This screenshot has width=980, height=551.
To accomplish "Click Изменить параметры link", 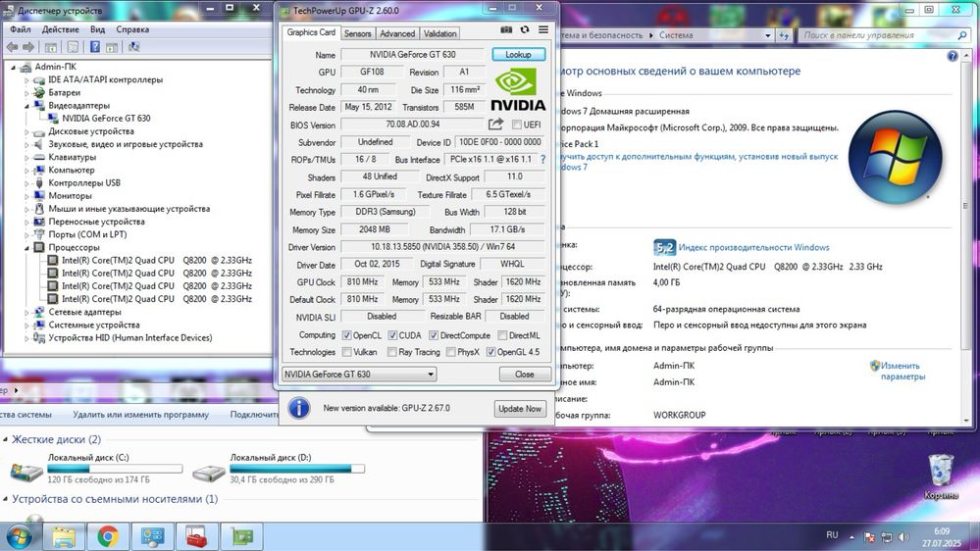I will pos(903,371).
